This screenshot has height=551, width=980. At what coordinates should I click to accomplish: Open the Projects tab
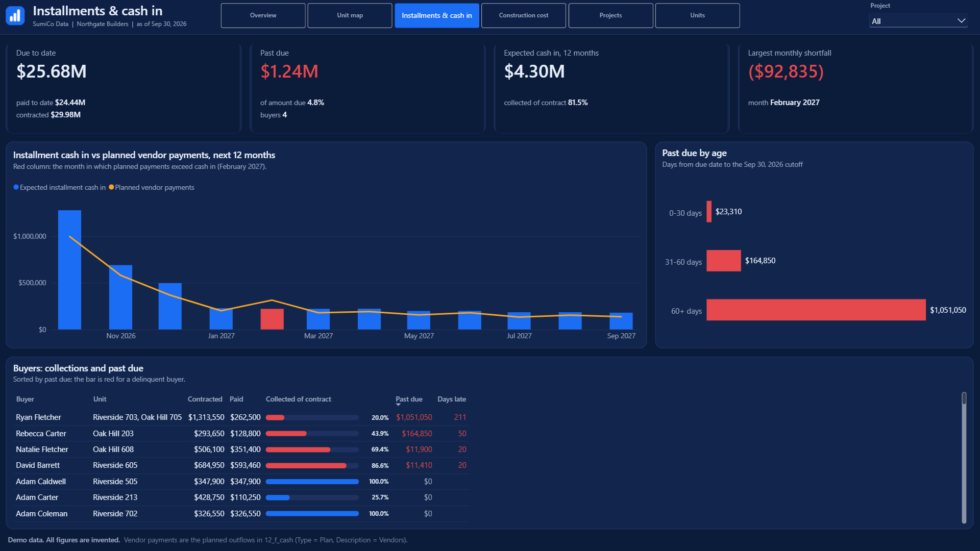[x=610, y=15]
